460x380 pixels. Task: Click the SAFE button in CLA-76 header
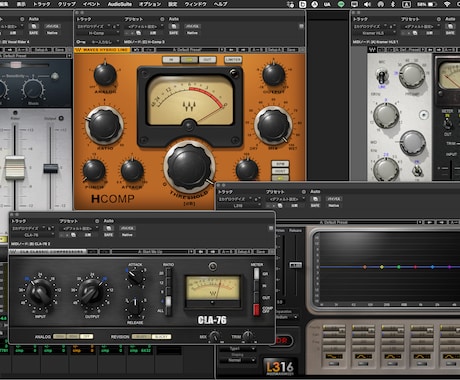click(108, 235)
